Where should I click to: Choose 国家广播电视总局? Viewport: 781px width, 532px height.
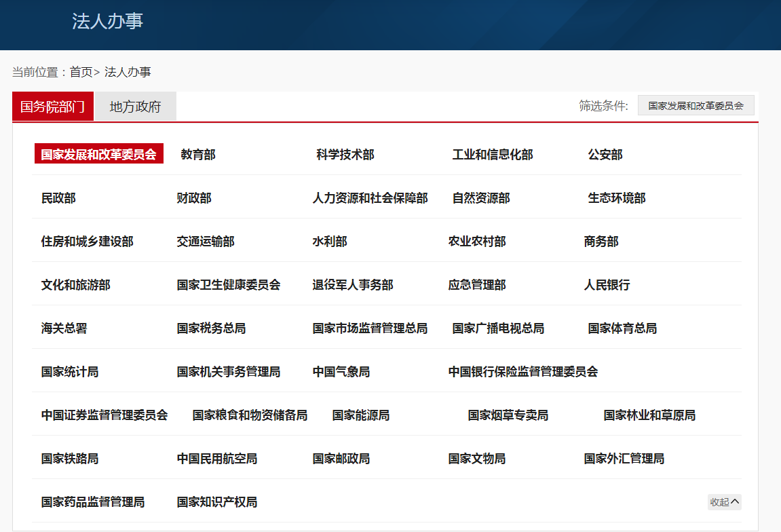pyautogui.click(x=498, y=328)
